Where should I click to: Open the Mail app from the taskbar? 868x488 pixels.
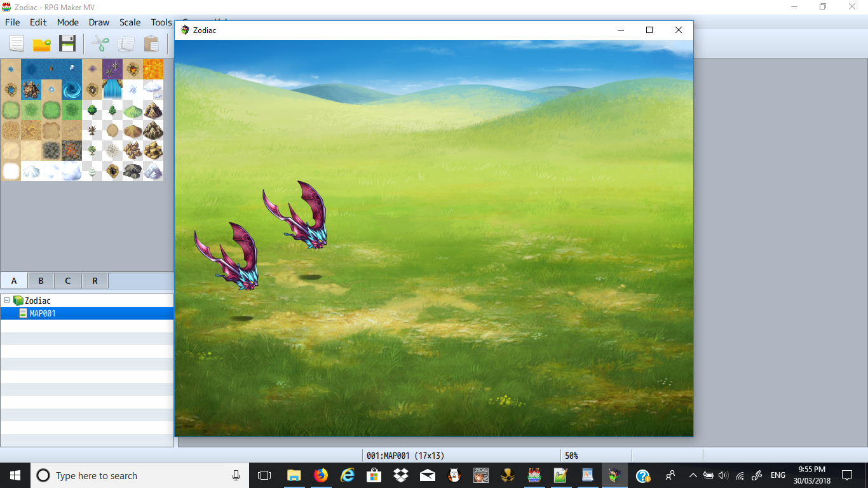click(427, 475)
